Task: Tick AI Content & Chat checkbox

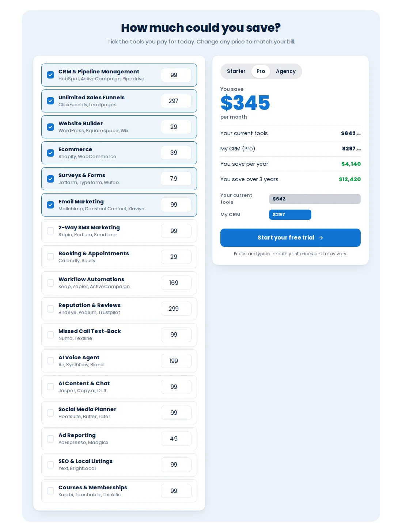Action: pyautogui.click(x=50, y=387)
